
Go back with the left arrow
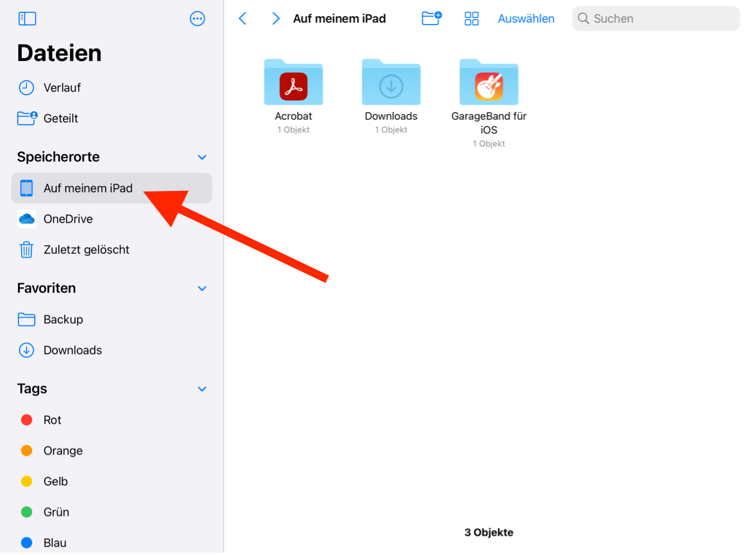[243, 18]
